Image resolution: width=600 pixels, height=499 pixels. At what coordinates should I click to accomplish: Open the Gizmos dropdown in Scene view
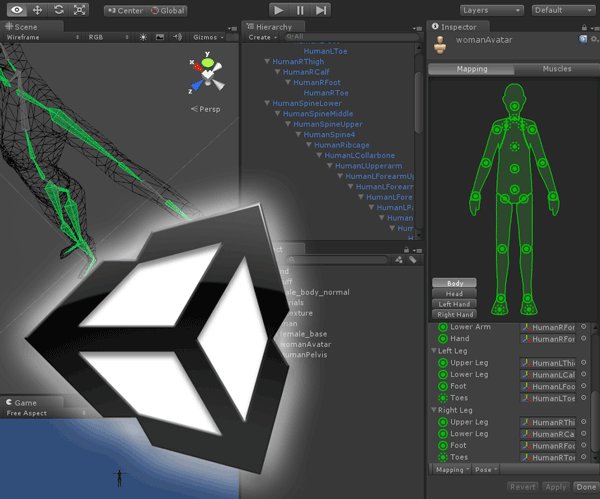(x=209, y=37)
